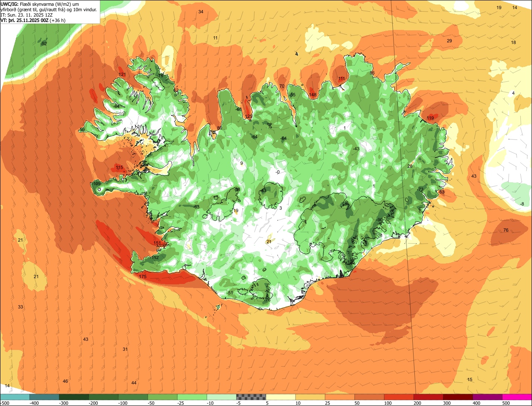The height and width of the screenshot is (406, 532).
Task: Click the '175' value off the southwest coast
Action: click(143, 276)
